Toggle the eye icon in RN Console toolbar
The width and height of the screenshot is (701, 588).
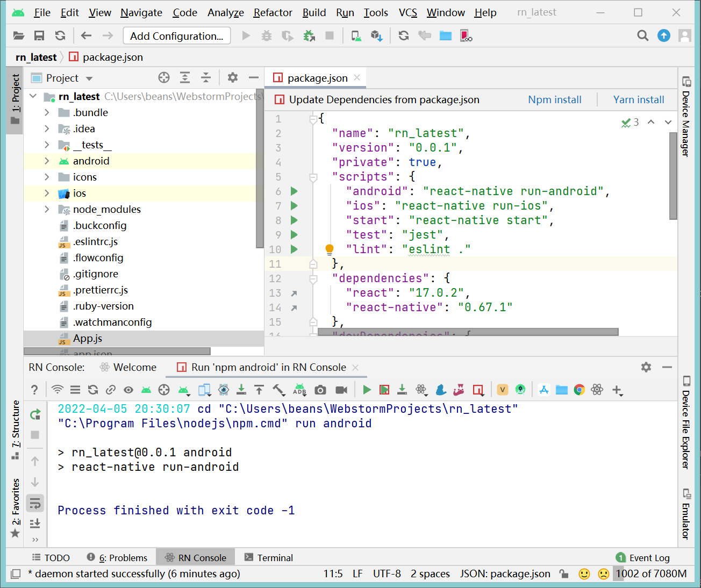pyautogui.click(x=128, y=390)
